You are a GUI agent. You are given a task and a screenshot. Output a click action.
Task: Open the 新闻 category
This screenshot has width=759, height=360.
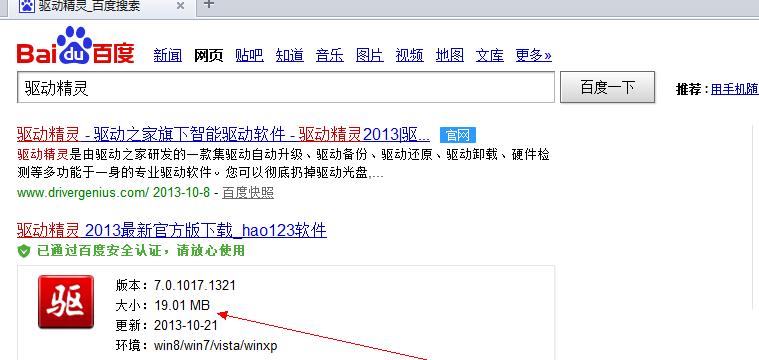(167, 55)
